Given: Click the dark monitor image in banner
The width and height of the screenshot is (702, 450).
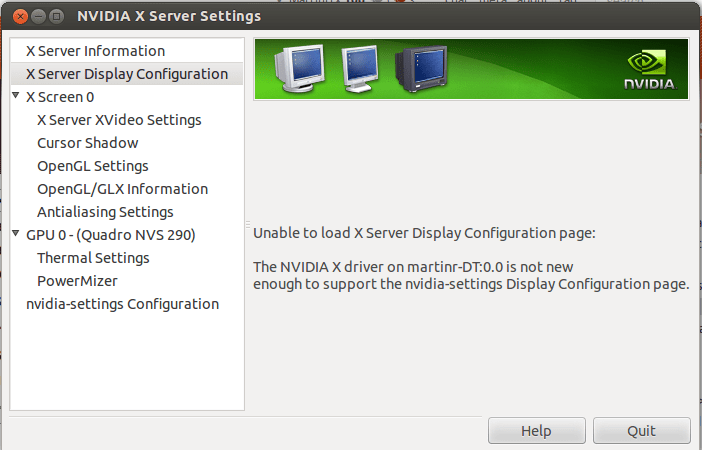Looking at the screenshot, I should pyautogui.click(x=420, y=69).
